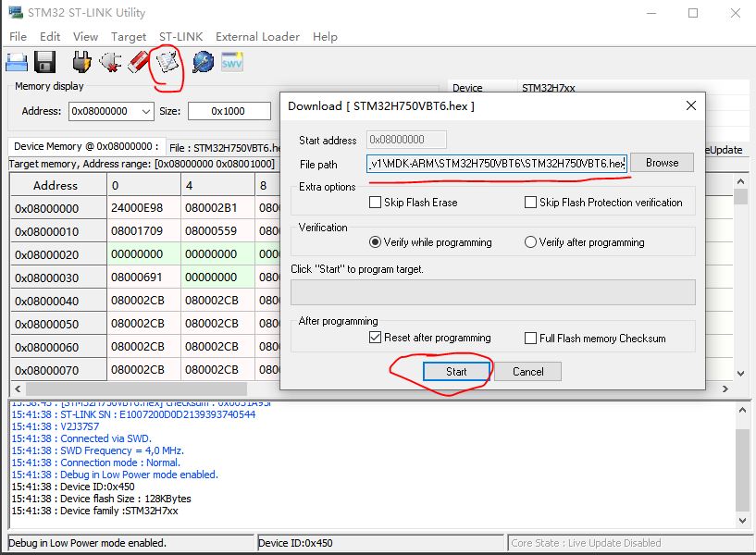The width and height of the screenshot is (756, 555).
Task: Open the ST-LINK menu
Action: tap(180, 37)
